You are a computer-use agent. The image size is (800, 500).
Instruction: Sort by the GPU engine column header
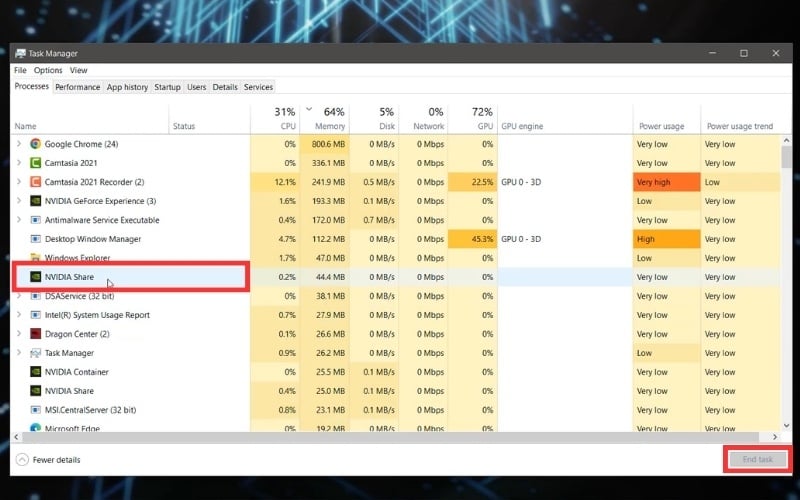pos(565,119)
